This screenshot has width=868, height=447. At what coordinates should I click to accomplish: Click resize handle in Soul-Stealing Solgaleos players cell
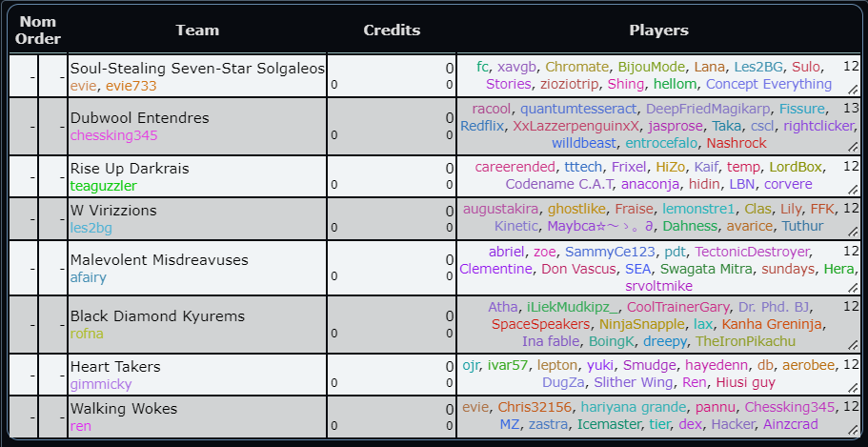pyautogui.click(x=854, y=89)
